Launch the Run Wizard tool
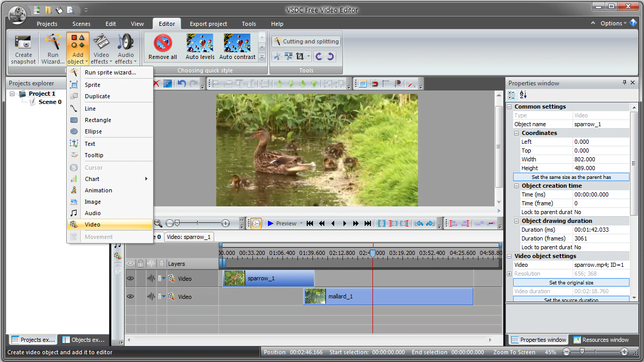This screenshot has height=362, width=644. (x=53, y=49)
